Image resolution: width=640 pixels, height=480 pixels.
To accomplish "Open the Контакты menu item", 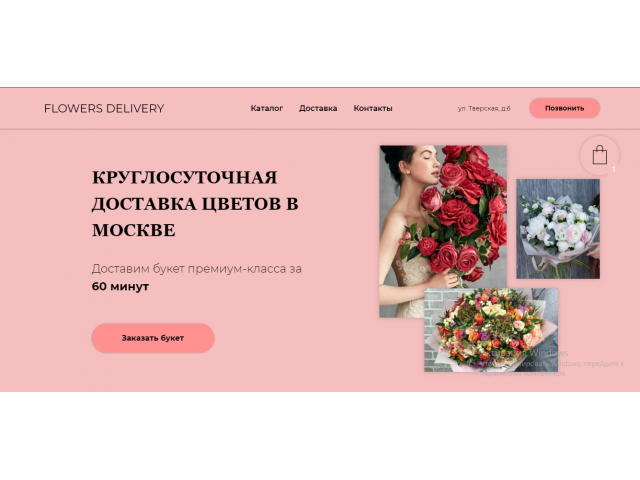I will pos(373,108).
